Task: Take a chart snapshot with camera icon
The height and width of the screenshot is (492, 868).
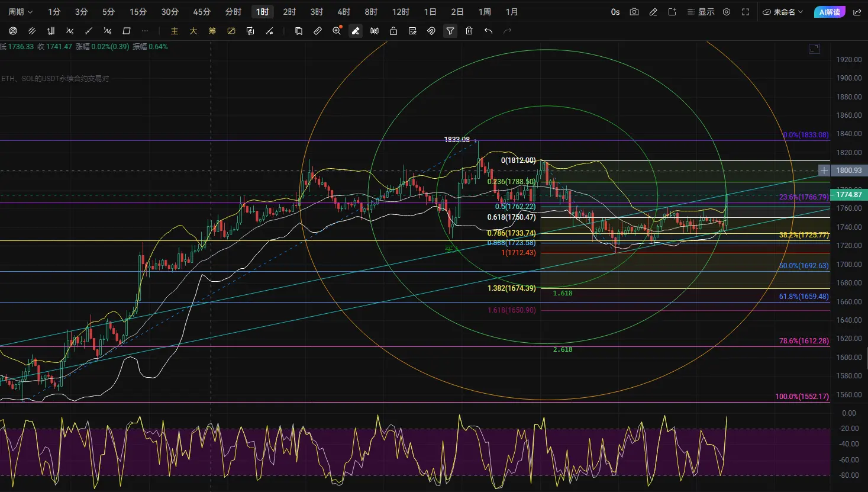Action: coord(634,12)
